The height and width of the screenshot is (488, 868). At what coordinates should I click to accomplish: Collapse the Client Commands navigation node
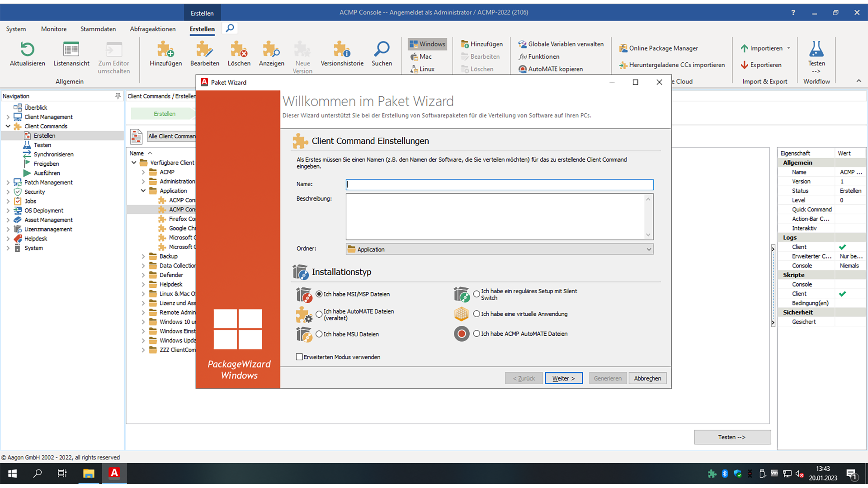point(8,126)
